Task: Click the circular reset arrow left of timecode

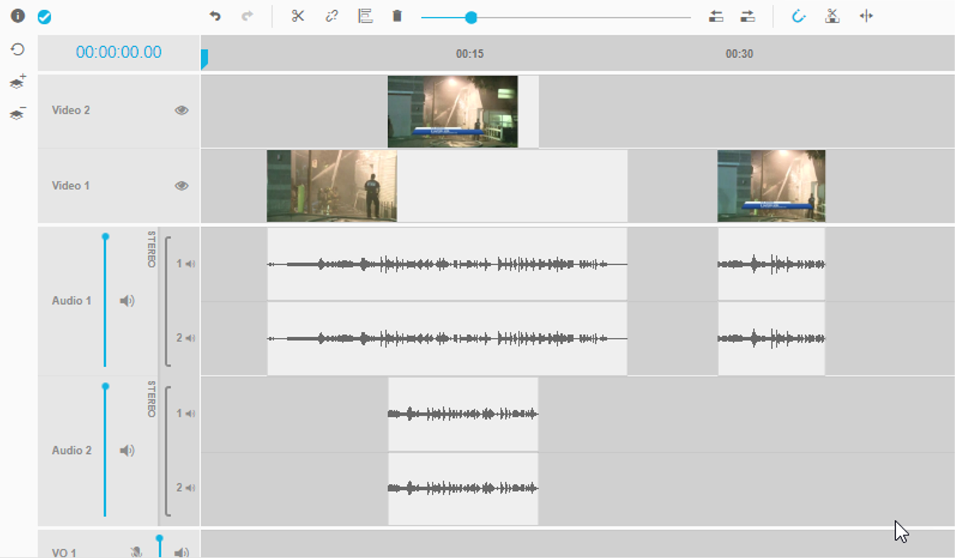Action: 18,50
